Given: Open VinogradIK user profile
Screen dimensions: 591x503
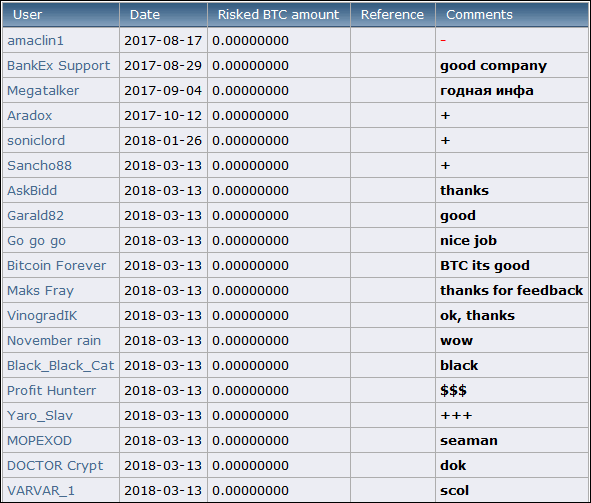Looking at the screenshot, I should pos(42,315).
